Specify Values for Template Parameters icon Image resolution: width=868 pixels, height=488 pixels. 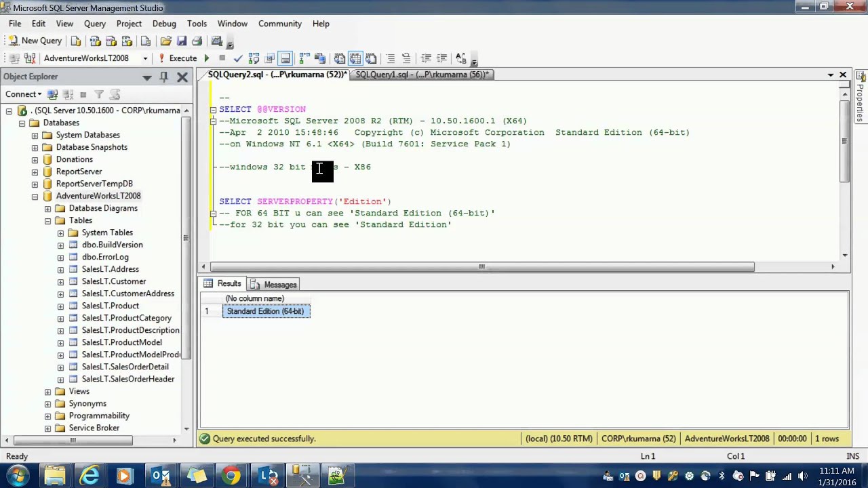(461, 58)
